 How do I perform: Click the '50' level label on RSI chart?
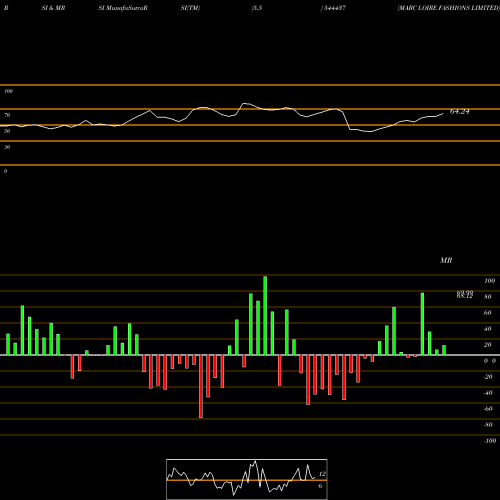click(x=7, y=131)
